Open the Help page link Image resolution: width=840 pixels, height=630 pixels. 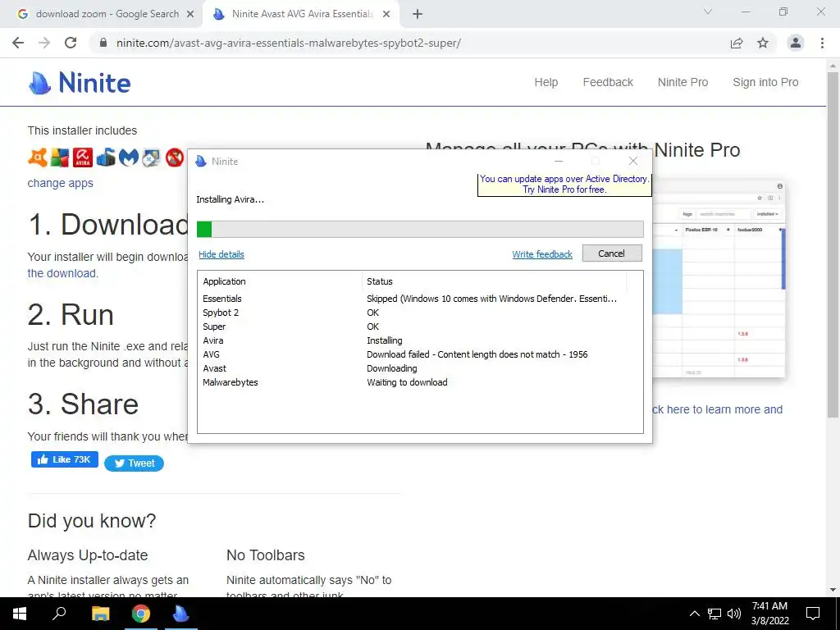(x=546, y=83)
